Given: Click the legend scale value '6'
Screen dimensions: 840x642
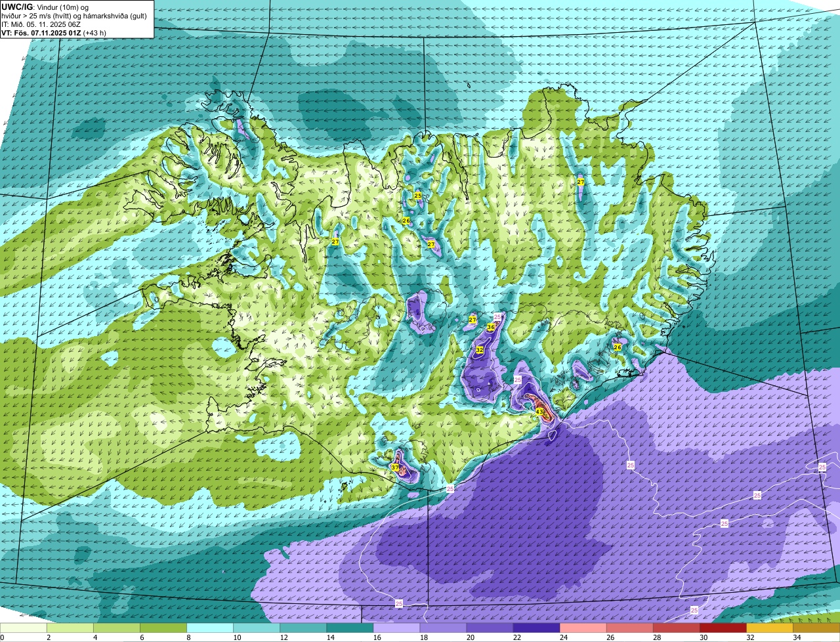Looking at the screenshot, I should pyautogui.click(x=140, y=637).
